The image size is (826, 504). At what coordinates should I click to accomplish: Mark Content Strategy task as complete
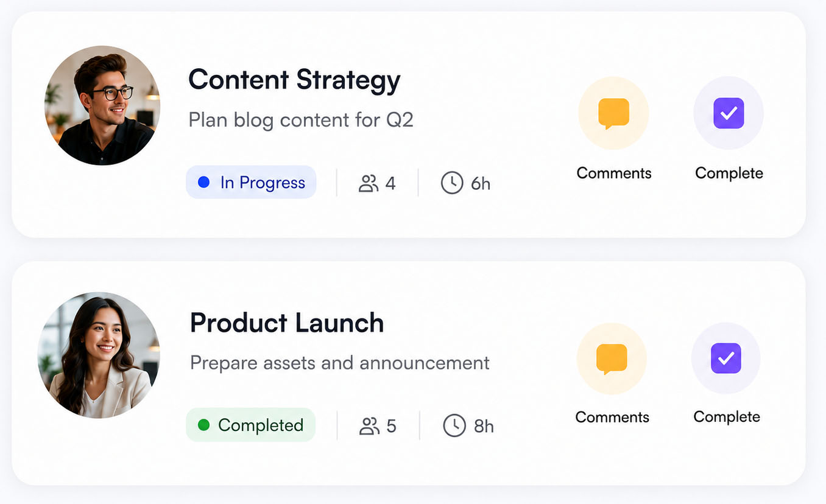point(729,113)
